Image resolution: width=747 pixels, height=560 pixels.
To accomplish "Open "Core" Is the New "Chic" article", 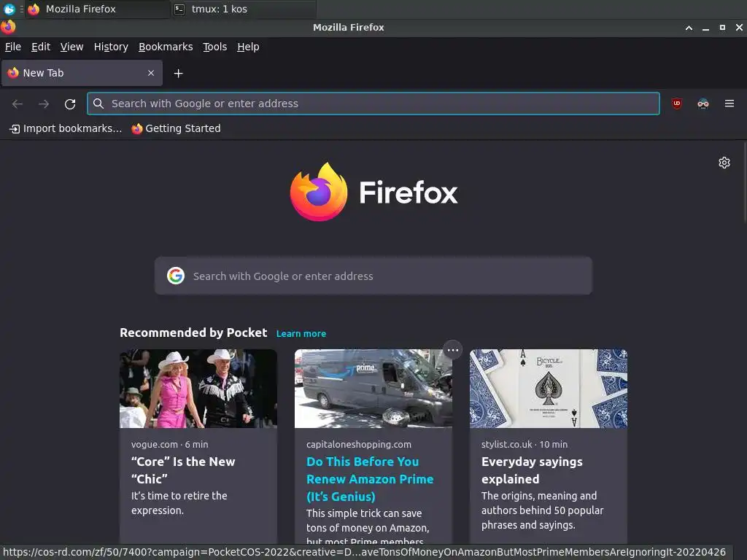I will [183, 470].
